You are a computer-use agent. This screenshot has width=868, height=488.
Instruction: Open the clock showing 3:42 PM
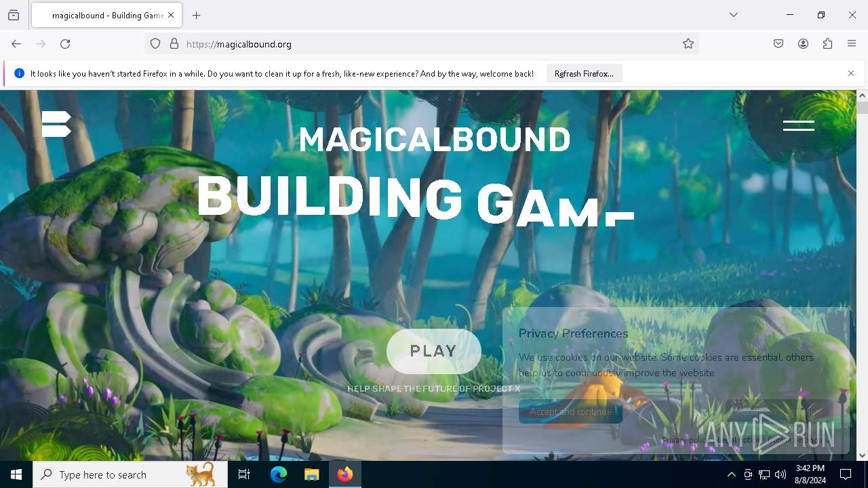click(810, 474)
